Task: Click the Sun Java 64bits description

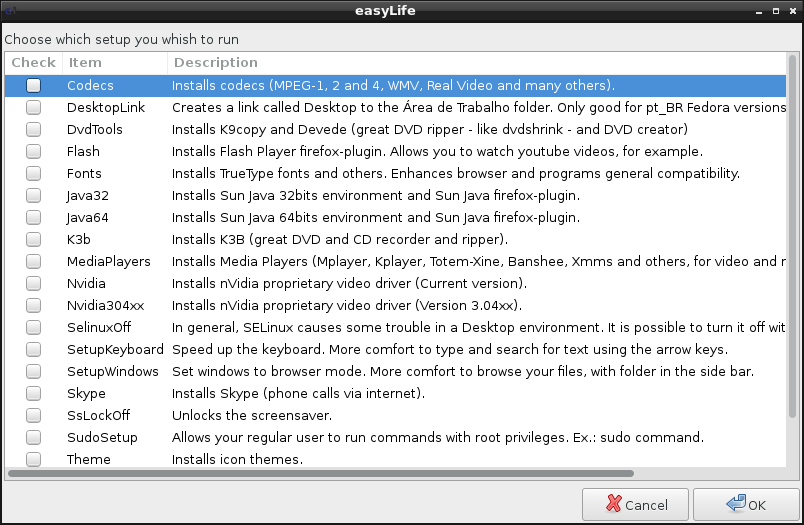Action: [x=376, y=218]
